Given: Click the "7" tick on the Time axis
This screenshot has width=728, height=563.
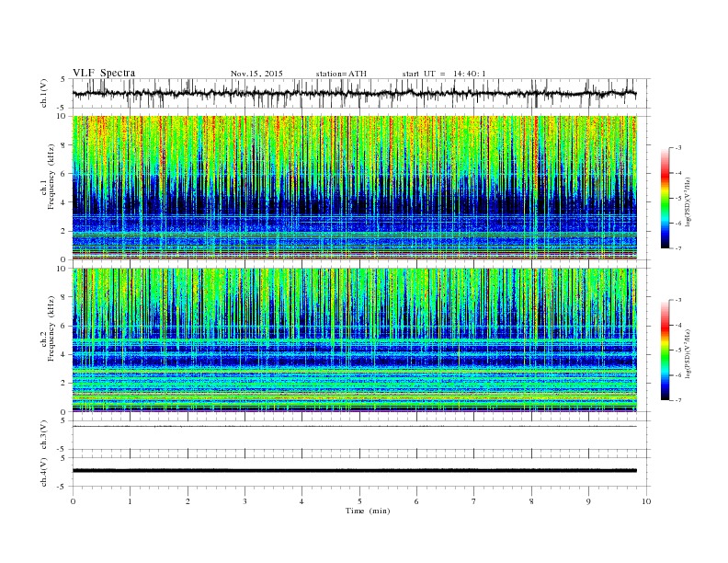Looking at the screenshot, I should pos(474,501).
